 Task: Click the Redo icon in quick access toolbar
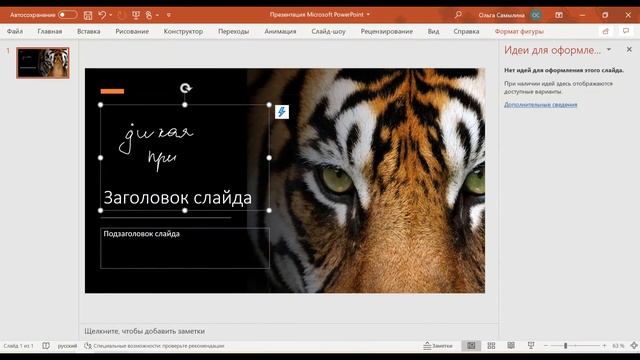pos(121,15)
